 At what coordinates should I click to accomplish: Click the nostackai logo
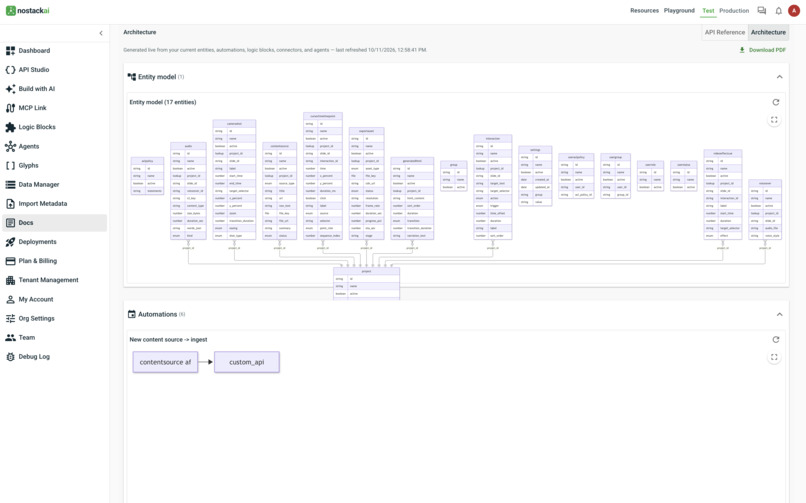(28, 10)
